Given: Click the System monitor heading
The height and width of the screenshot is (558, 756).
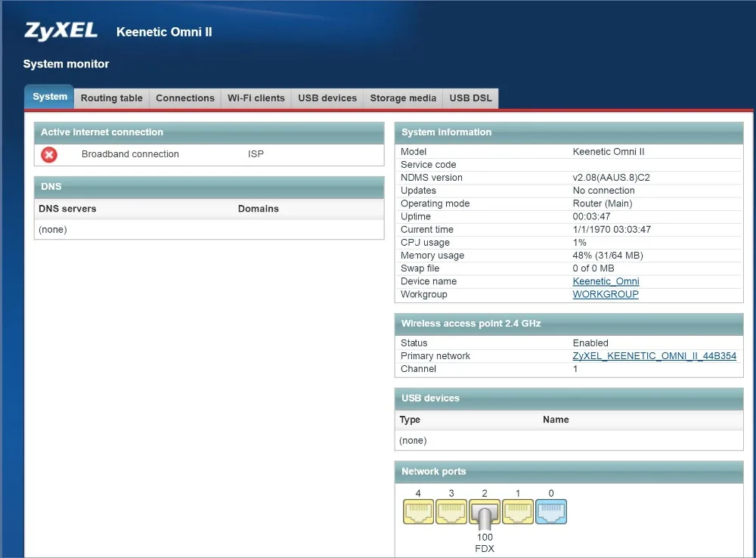Looking at the screenshot, I should [66, 64].
